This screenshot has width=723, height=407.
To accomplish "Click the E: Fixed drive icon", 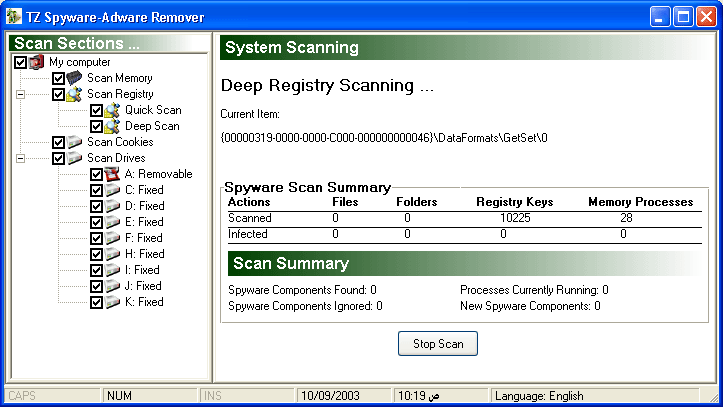I will pos(112,222).
